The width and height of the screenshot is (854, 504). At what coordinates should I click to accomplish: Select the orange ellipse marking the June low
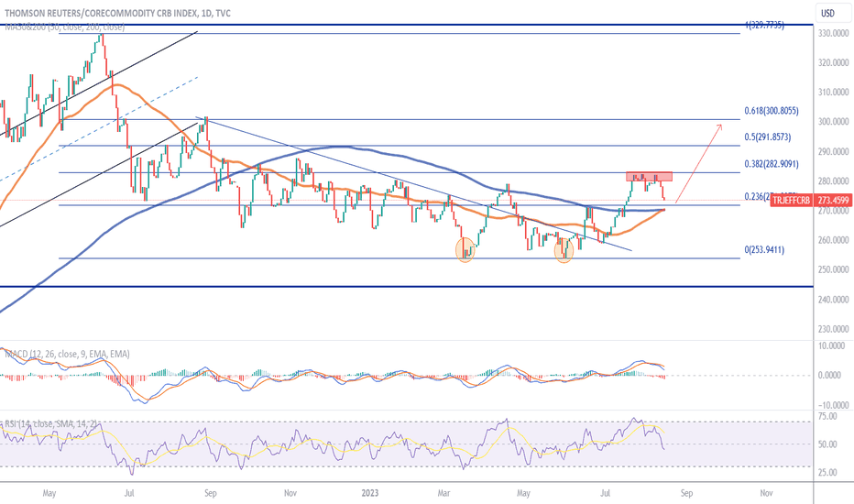(564, 251)
